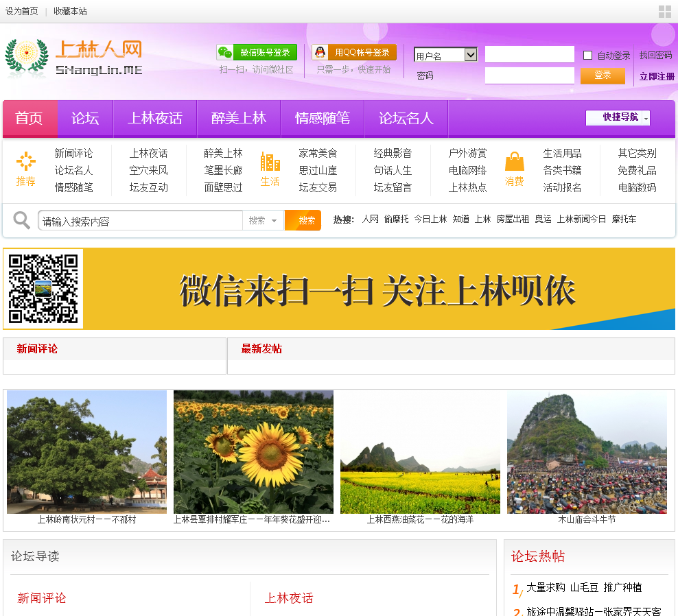Open the 立即注册 link
Screen dimensions: 678x616
pyautogui.click(x=656, y=77)
